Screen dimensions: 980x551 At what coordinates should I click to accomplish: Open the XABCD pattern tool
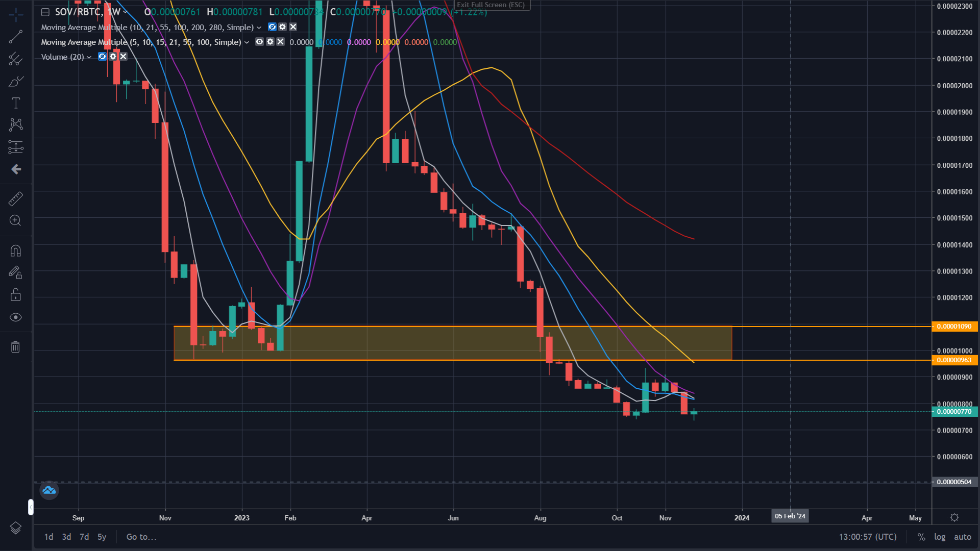coord(16,125)
